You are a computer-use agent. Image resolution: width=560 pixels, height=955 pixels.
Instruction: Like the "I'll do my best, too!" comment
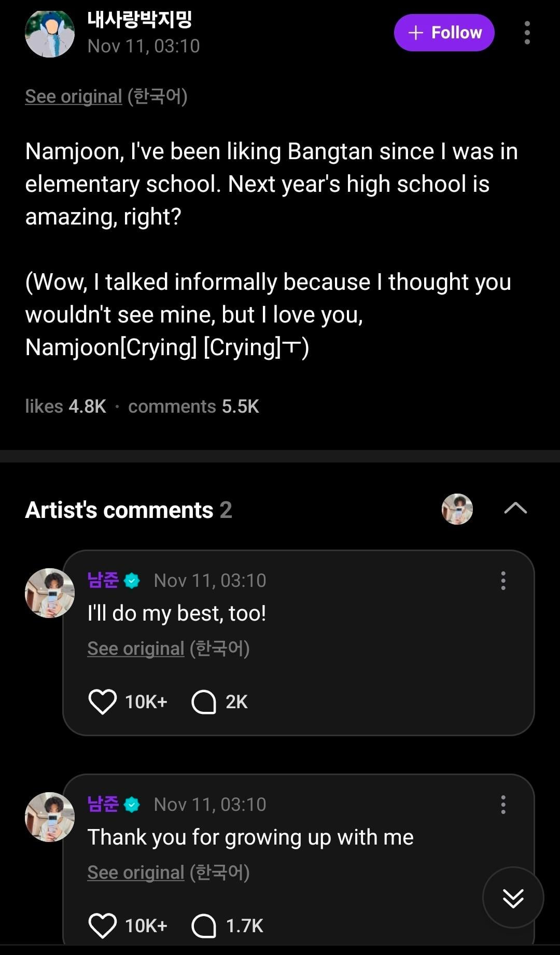[x=103, y=701]
